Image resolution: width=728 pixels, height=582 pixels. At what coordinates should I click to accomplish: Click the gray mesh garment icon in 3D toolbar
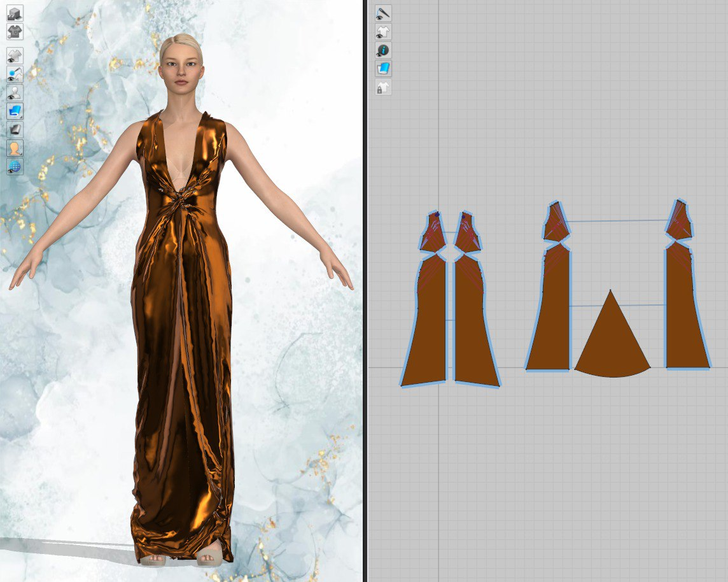tap(15, 130)
